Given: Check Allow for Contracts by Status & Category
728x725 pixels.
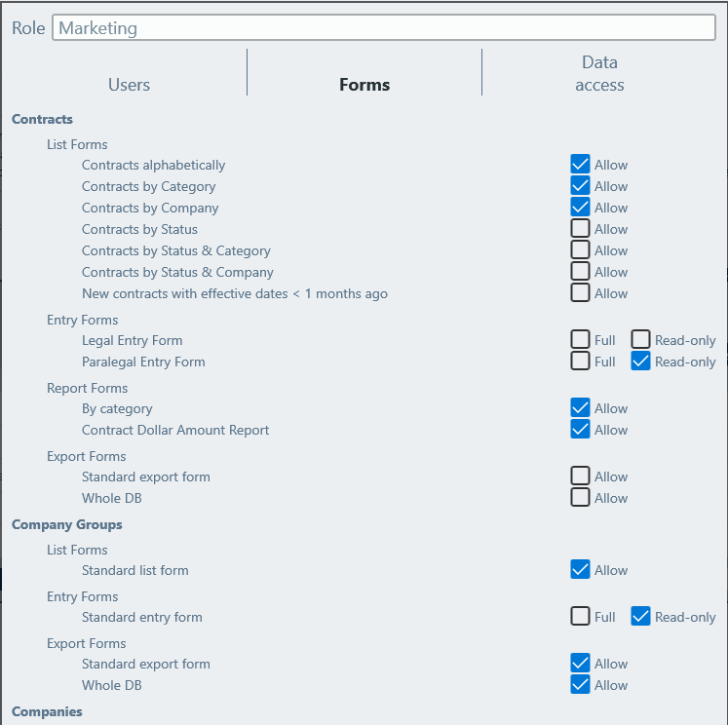Looking at the screenshot, I should tap(581, 250).
